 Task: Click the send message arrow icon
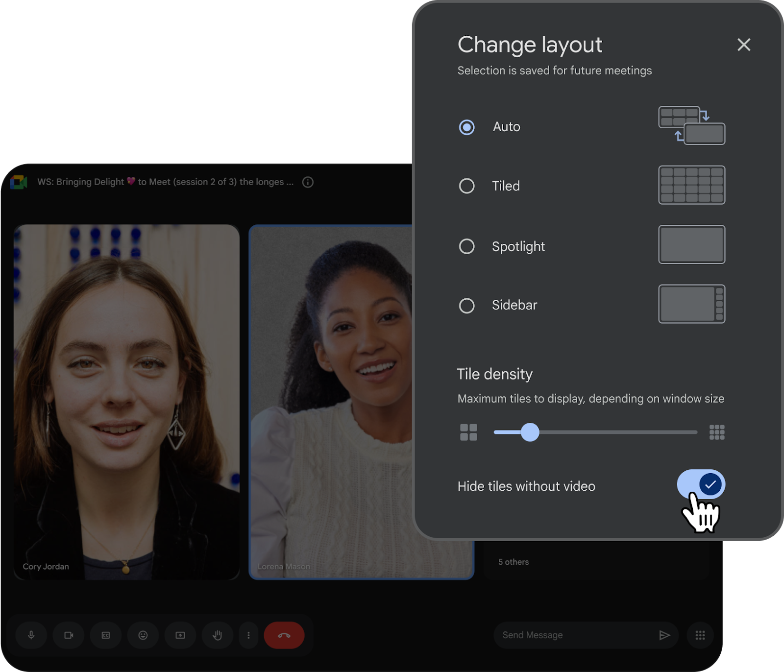(664, 635)
